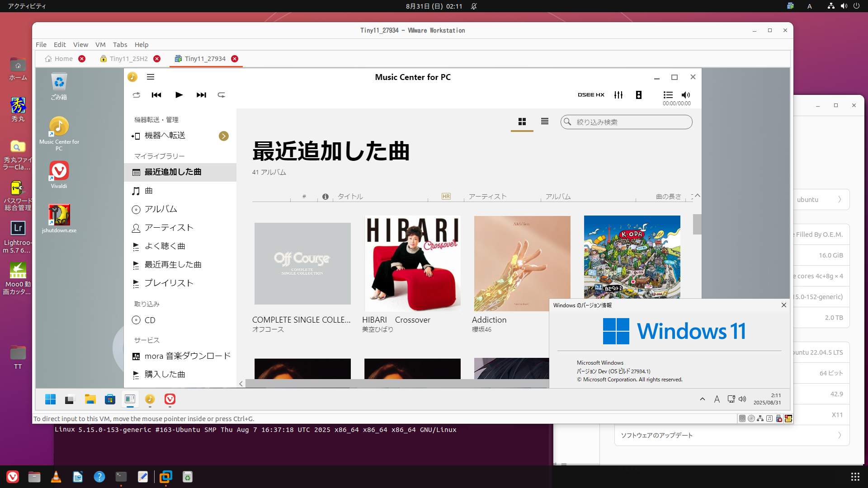Open the terminal in the Ubuntu dock
This screenshot has height=488, width=868.
point(121,477)
